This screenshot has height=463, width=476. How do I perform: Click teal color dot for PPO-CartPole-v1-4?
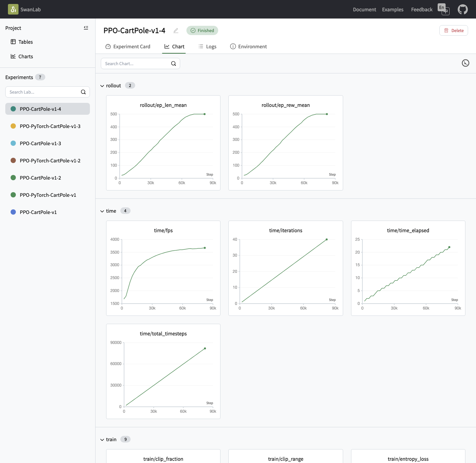coord(13,109)
